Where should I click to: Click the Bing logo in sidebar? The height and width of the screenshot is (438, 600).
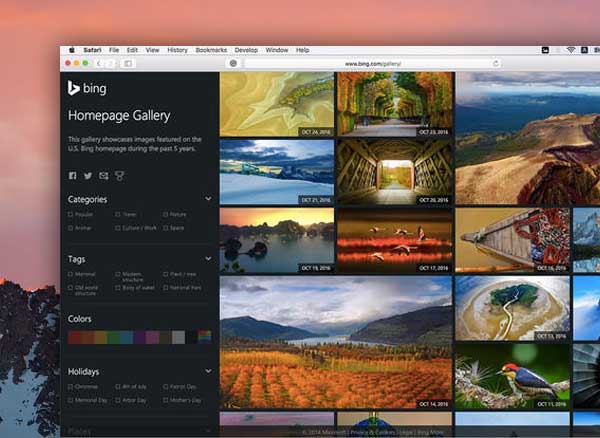tap(87, 88)
